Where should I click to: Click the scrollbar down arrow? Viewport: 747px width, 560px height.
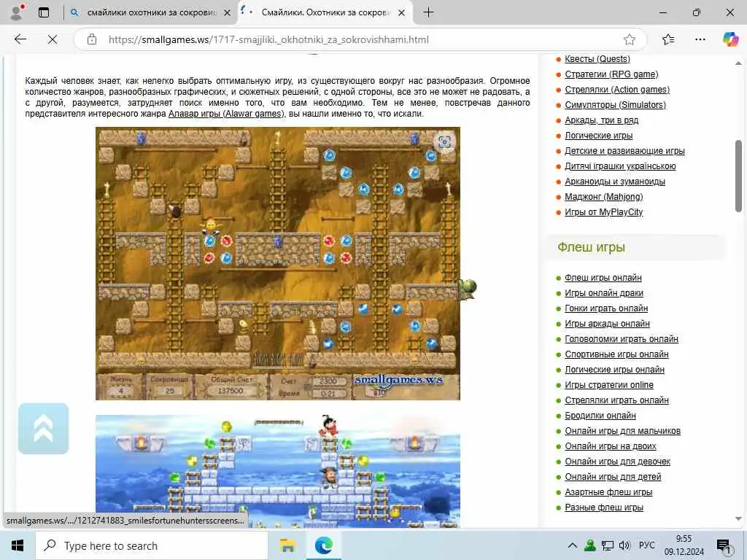pos(738,519)
